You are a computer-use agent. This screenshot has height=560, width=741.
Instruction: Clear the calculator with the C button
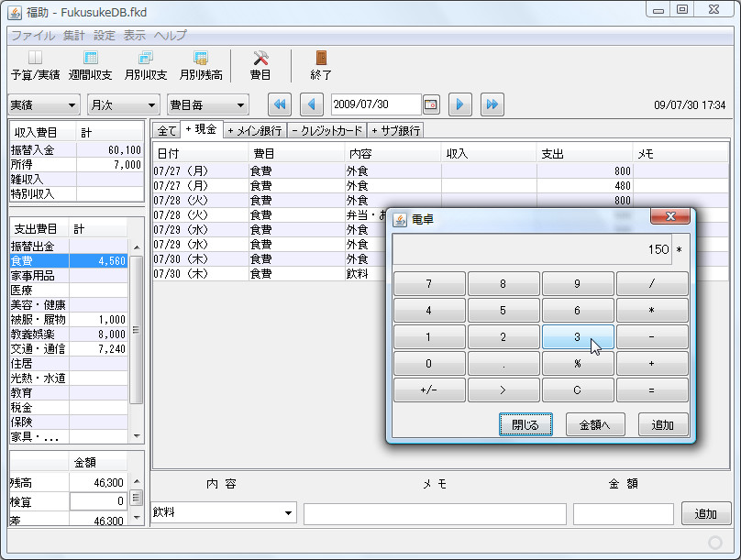578,390
